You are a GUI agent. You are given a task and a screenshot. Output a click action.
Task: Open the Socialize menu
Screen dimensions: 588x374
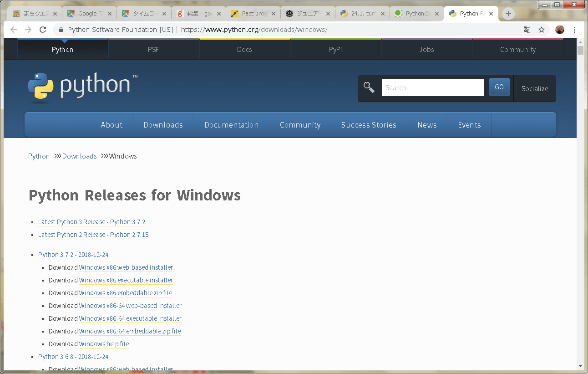point(535,89)
